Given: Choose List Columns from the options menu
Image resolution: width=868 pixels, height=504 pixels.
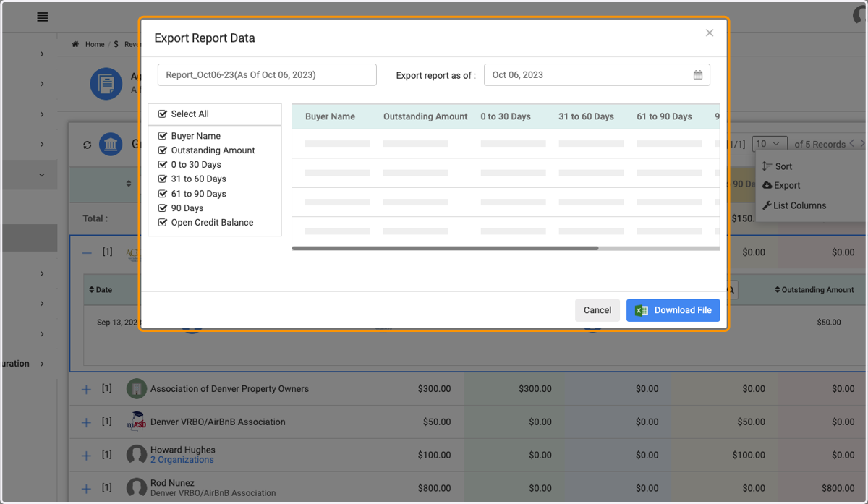Looking at the screenshot, I should [794, 205].
